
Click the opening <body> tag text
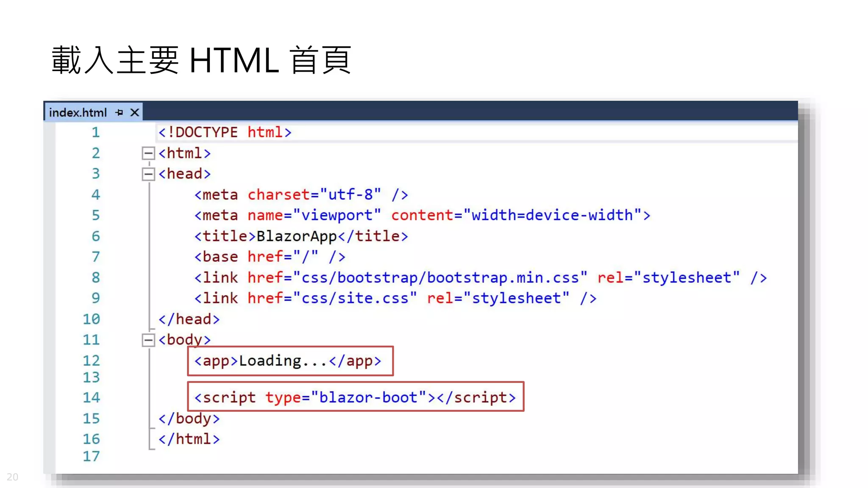[x=184, y=340]
